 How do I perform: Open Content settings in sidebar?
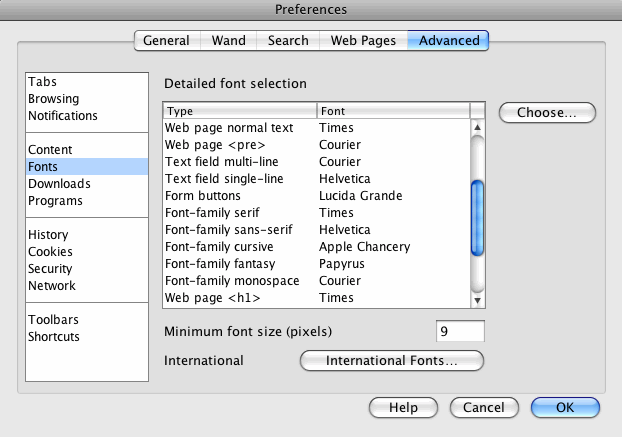click(87, 150)
